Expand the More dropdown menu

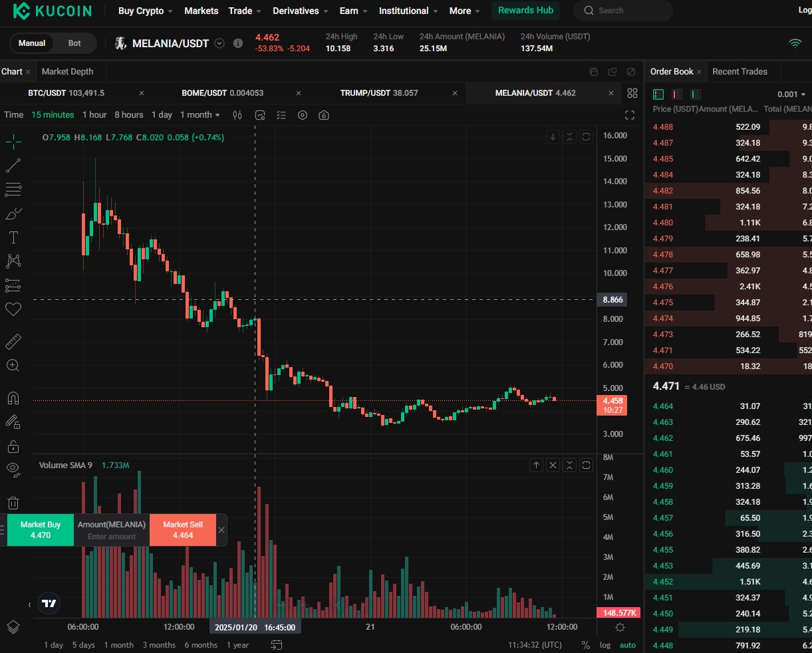point(465,11)
